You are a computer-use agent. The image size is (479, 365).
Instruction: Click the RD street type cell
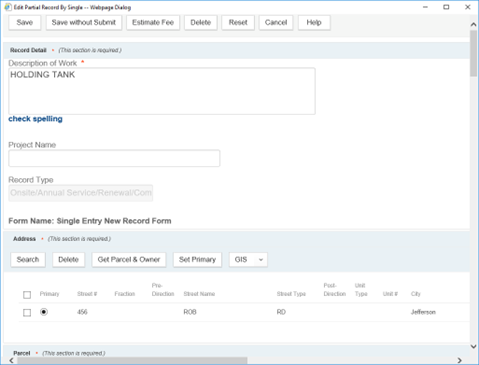[x=281, y=312]
